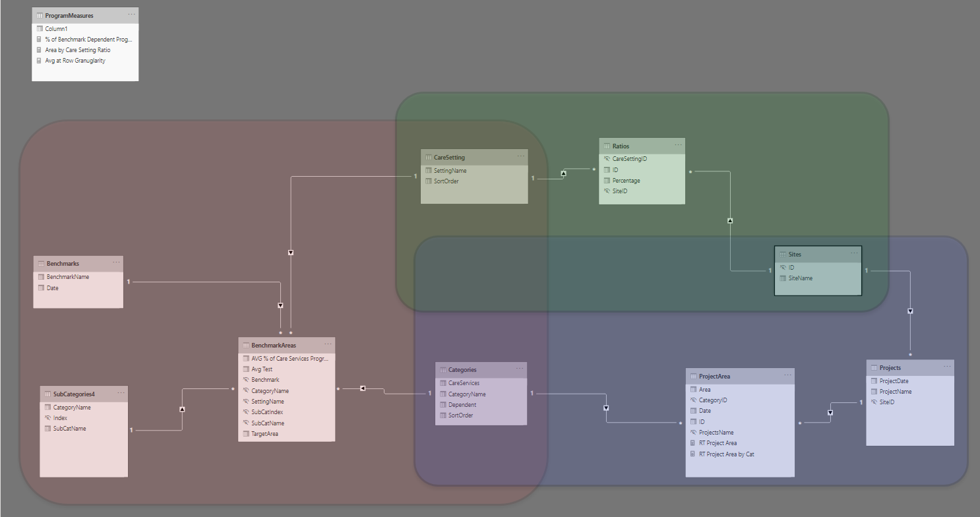
Task: Toggle hidden eye icon on SubCategories4 Index field
Action: [47, 418]
